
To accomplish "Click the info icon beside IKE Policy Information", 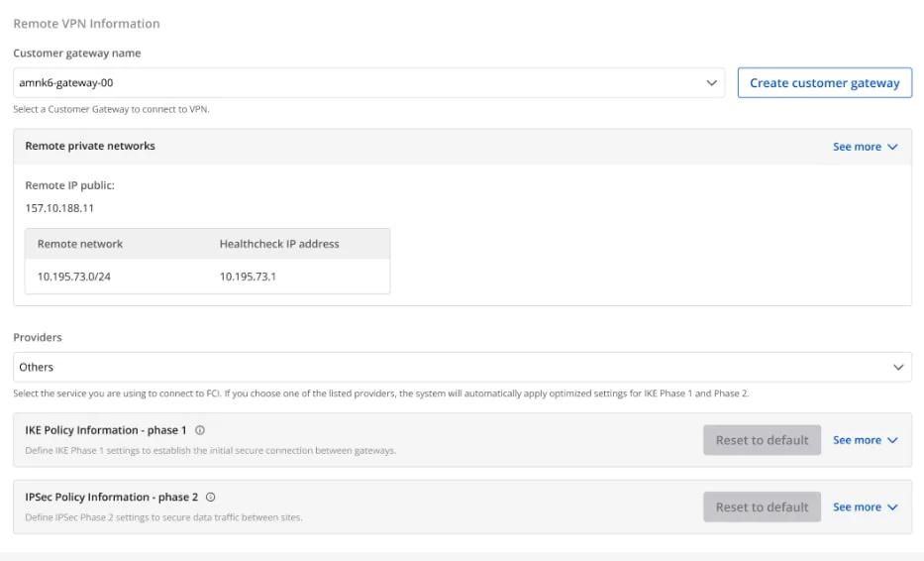I will pyautogui.click(x=200, y=430).
